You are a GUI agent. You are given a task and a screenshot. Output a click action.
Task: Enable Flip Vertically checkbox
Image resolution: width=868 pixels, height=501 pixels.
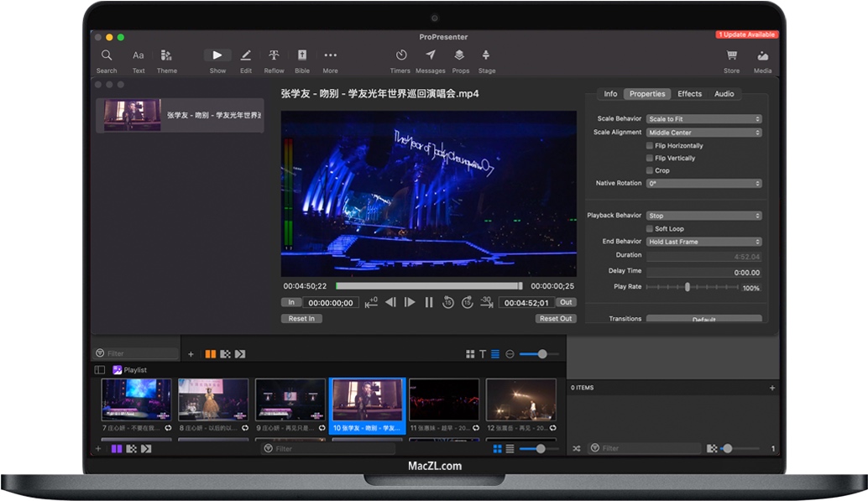tap(650, 159)
